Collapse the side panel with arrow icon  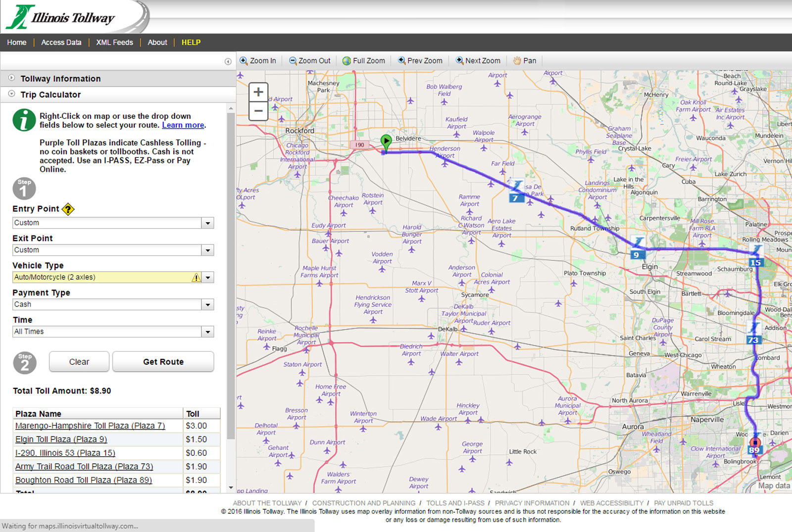pos(228,61)
